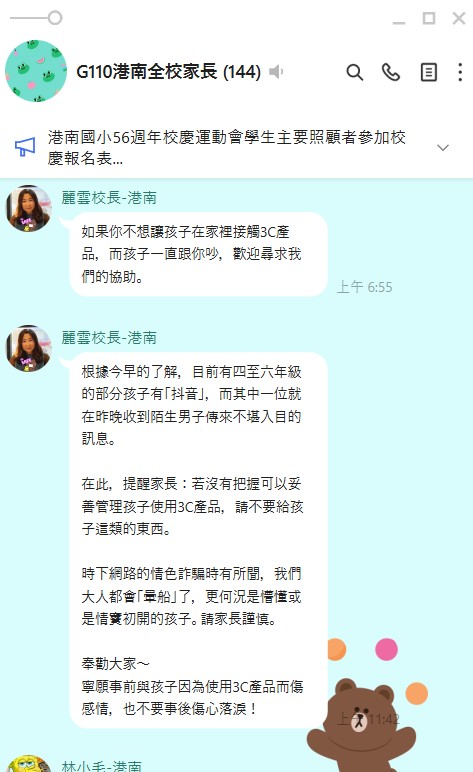Open 麗雲校長 avatar on 6:55 message

coord(29,209)
